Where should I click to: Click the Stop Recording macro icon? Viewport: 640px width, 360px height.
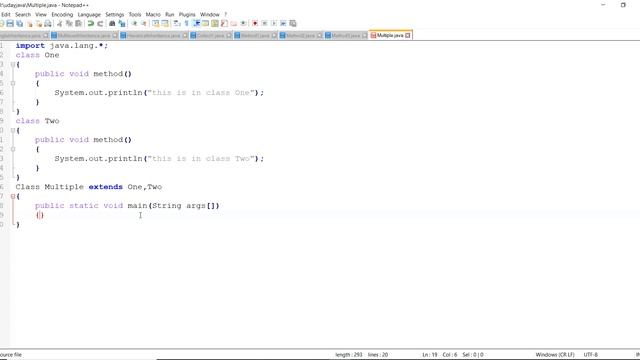(x=264, y=24)
